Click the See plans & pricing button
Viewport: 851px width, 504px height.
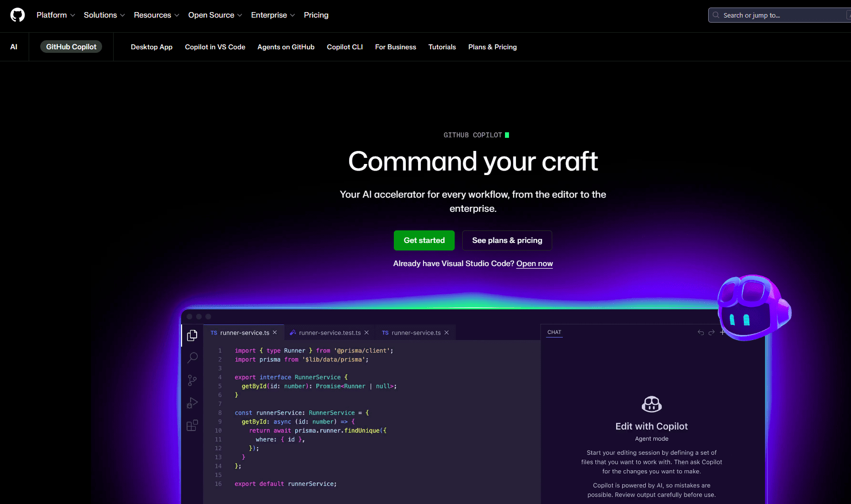[x=507, y=240]
